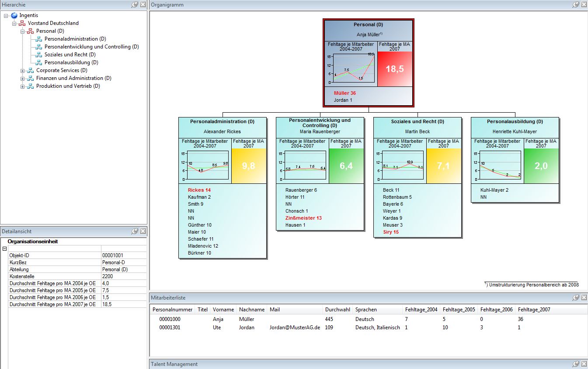
Task: Pin the Talent Management panel
Action: tap(576, 364)
